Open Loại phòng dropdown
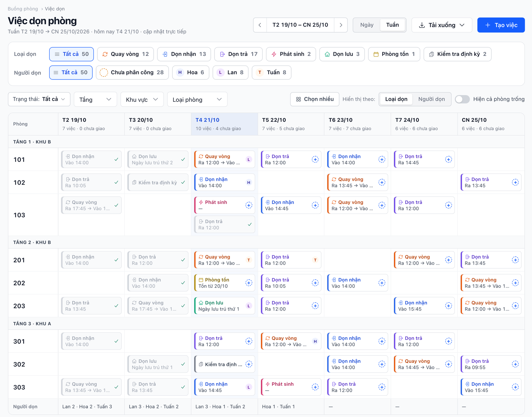The image size is (532, 417). tap(197, 99)
